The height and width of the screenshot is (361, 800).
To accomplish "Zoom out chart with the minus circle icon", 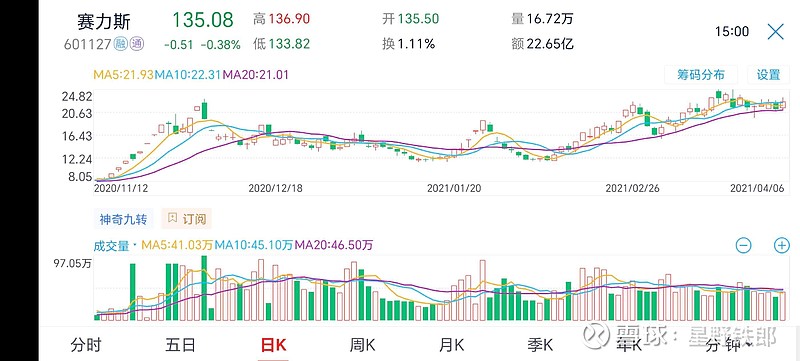I will click(x=743, y=245).
